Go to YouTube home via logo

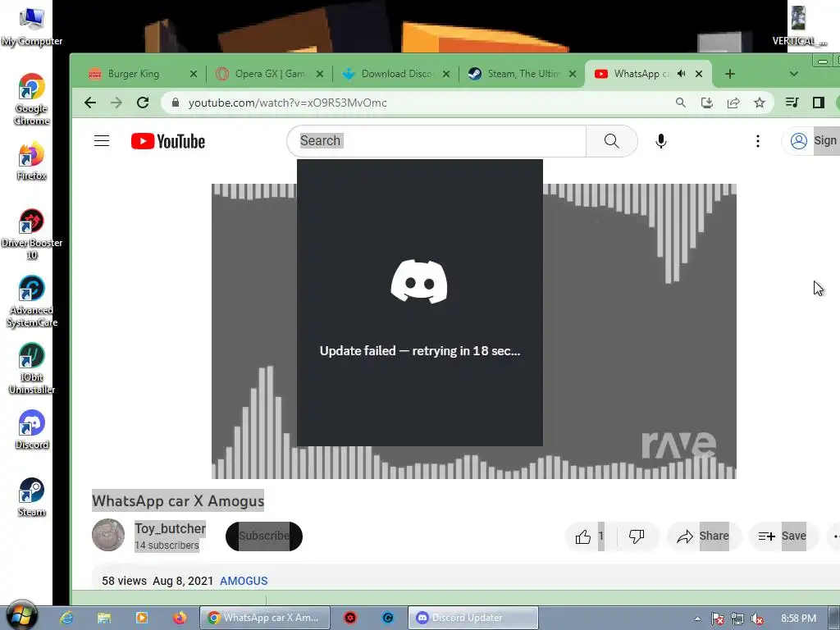click(x=167, y=141)
